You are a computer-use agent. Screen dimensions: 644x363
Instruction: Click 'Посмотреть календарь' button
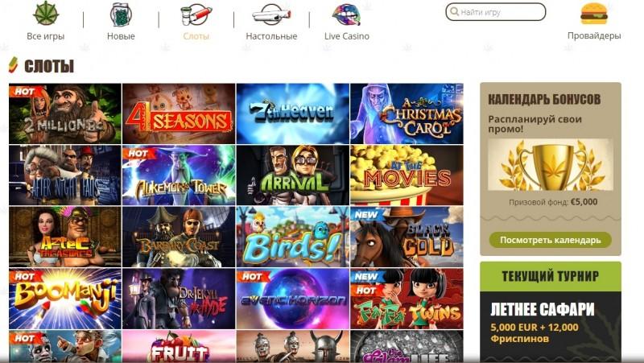pos(551,240)
